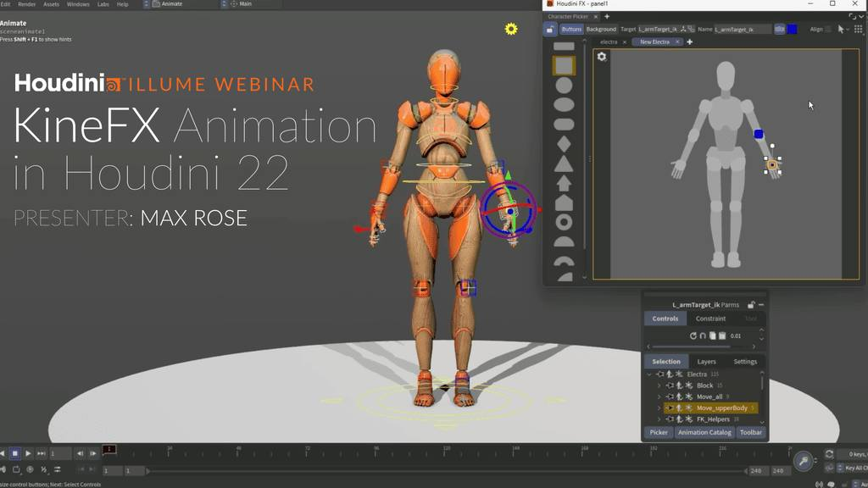This screenshot has height=488, width=868.
Task: Toggle the middle icon on FK_Helpers row
Action: point(679,419)
